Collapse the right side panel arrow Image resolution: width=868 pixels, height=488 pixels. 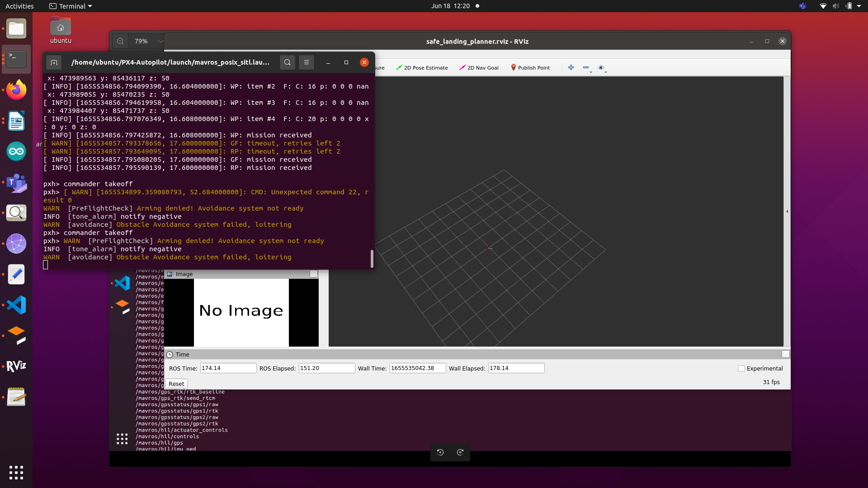pos(787,211)
